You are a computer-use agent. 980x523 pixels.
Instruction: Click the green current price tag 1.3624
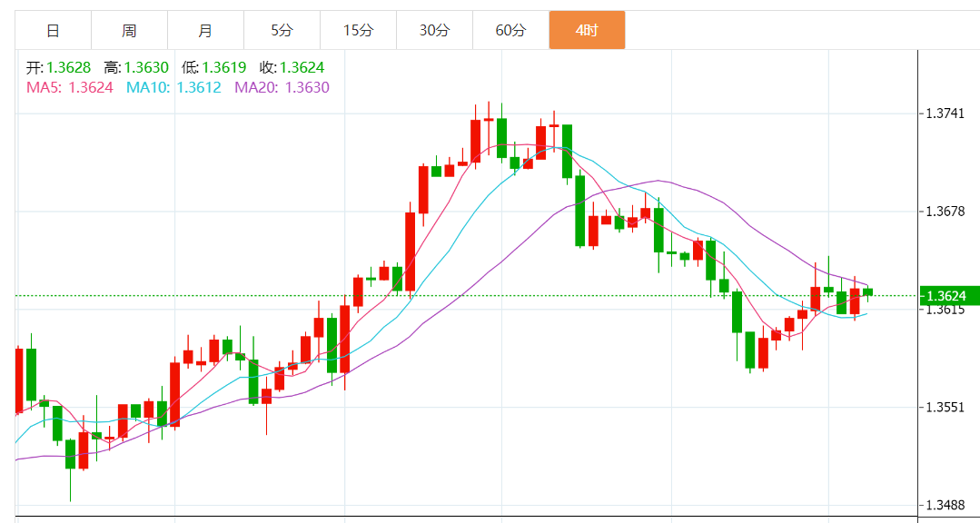coord(949,296)
